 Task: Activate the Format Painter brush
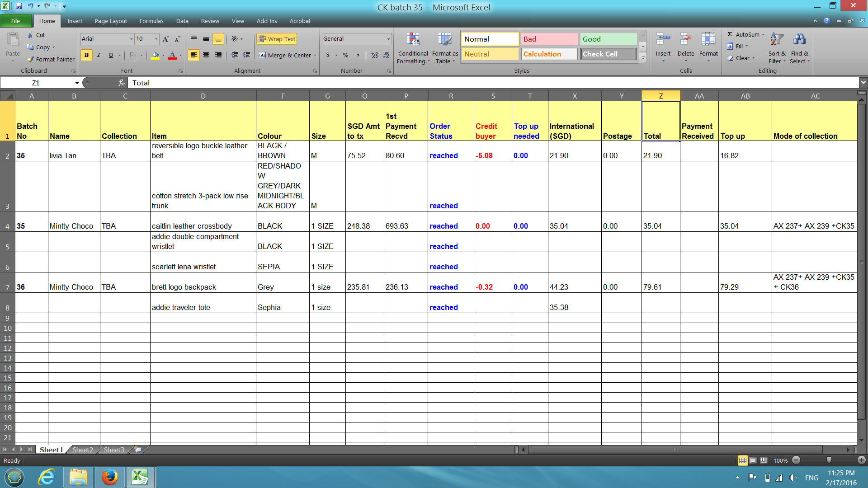coord(30,59)
